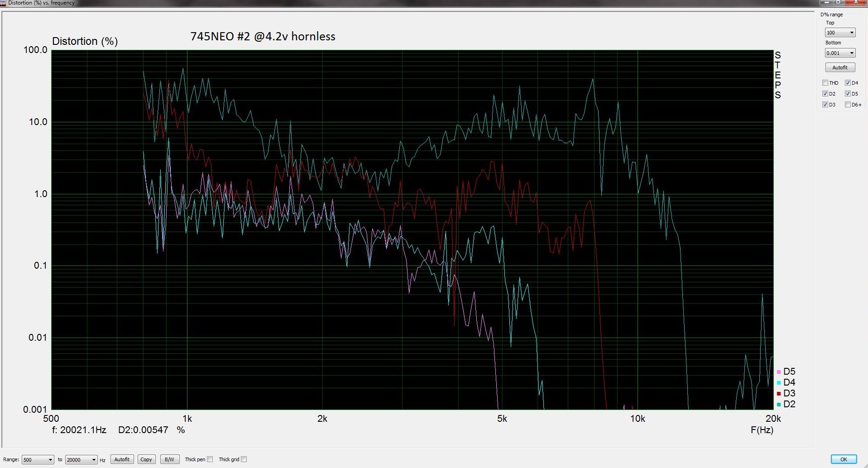Click the chart title '745NEO #2 @4.2v hornless'
Viewport: 868px width, 468px height.
pyautogui.click(x=263, y=37)
